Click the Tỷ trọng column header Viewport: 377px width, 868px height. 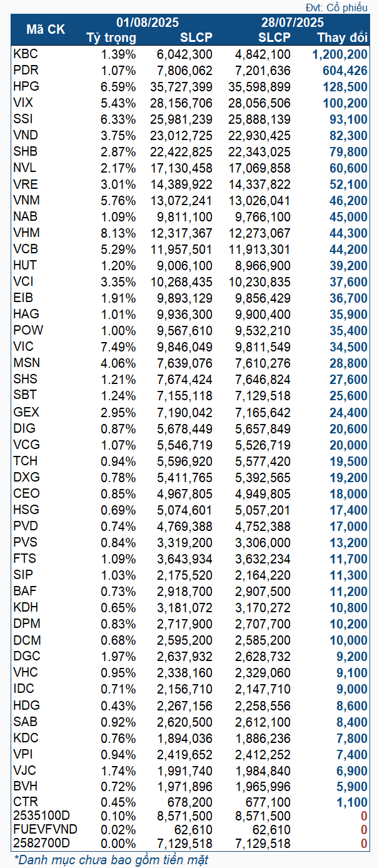111,38
